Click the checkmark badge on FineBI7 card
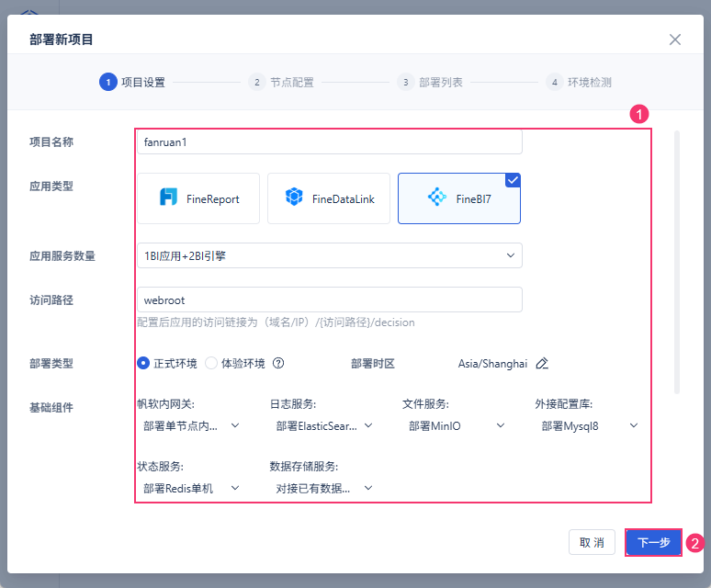This screenshot has height=588, width=711. point(513,180)
